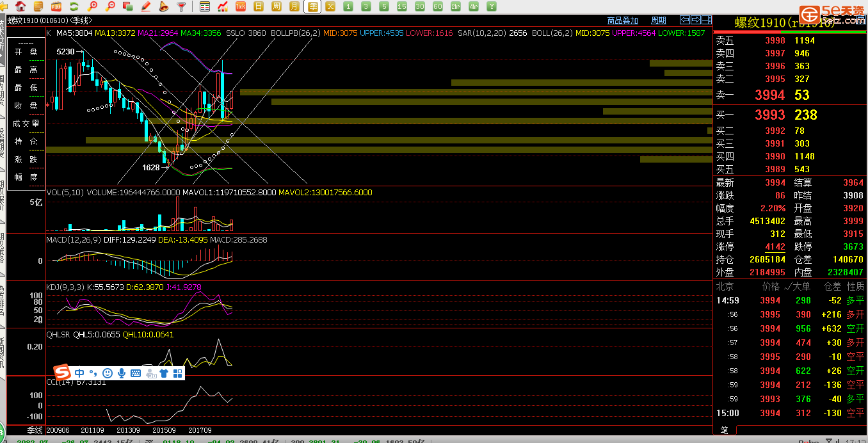Click the 买五 price 3989
Screen dimensions: 868x443
775,169
